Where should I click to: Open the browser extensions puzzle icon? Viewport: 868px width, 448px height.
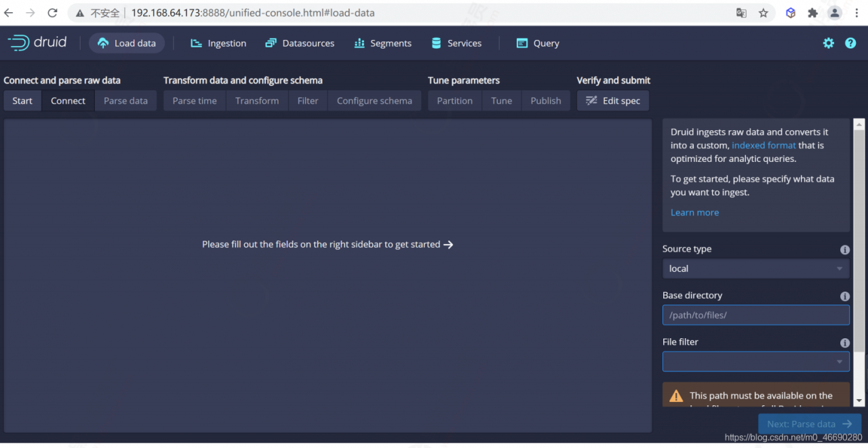coord(812,13)
